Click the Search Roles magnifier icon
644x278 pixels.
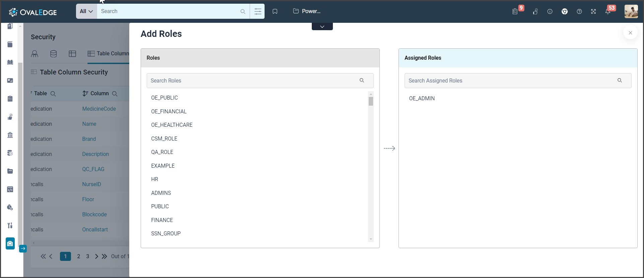[362, 80]
